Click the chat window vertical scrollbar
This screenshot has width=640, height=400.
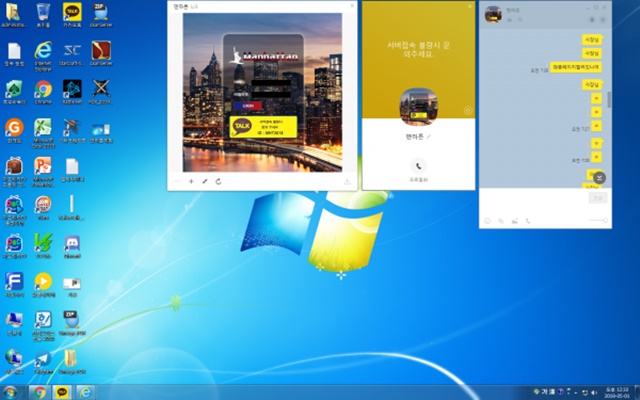(609, 100)
